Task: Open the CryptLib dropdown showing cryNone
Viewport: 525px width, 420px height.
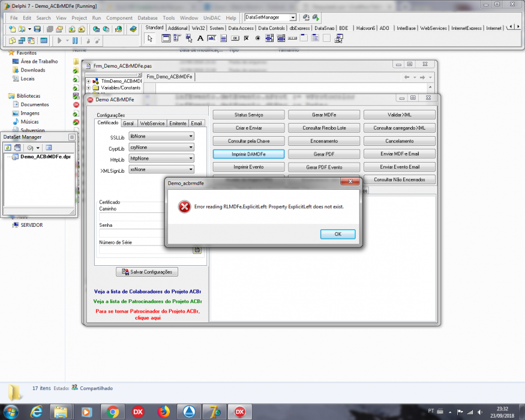Action: [161, 147]
